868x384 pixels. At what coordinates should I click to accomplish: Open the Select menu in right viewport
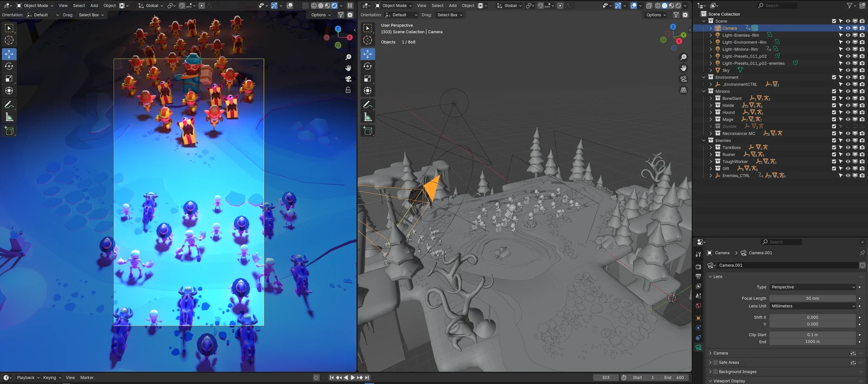437,5
